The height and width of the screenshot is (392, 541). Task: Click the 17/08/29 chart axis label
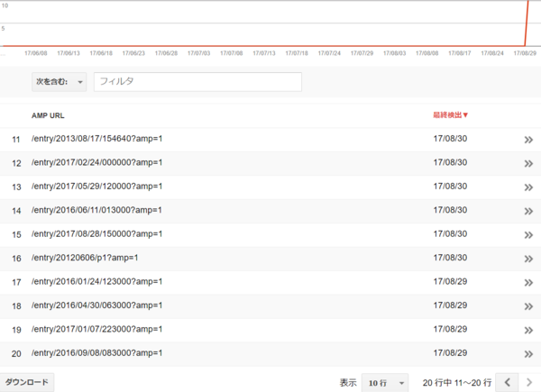click(525, 53)
